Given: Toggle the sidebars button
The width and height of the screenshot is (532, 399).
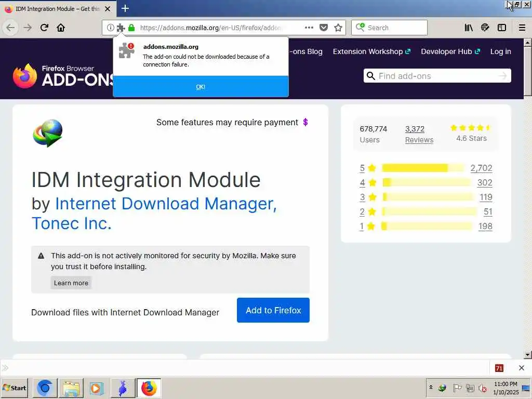Looking at the screenshot, I should (502, 28).
